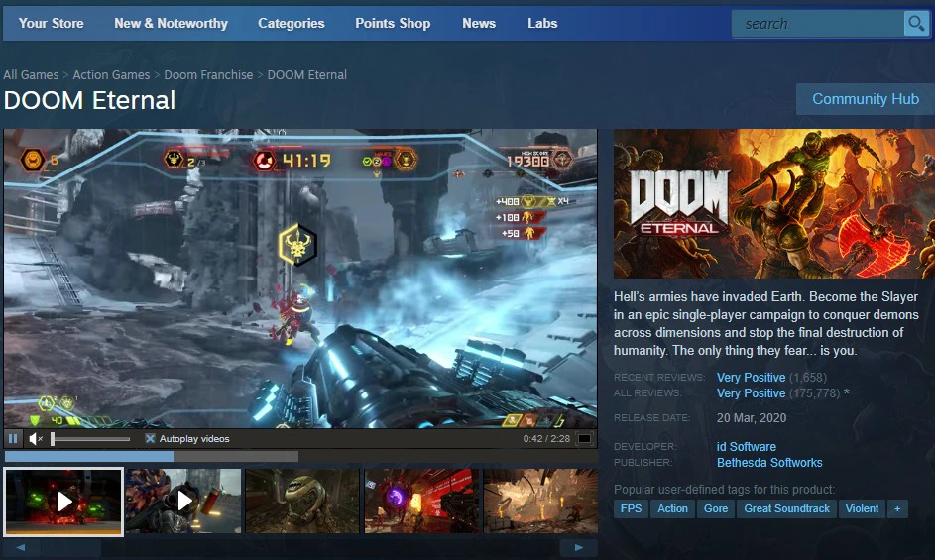Screen dimensions: 935x560
Task: Go to the Points Shop
Action: pyautogui.click(x=393, y=23)
